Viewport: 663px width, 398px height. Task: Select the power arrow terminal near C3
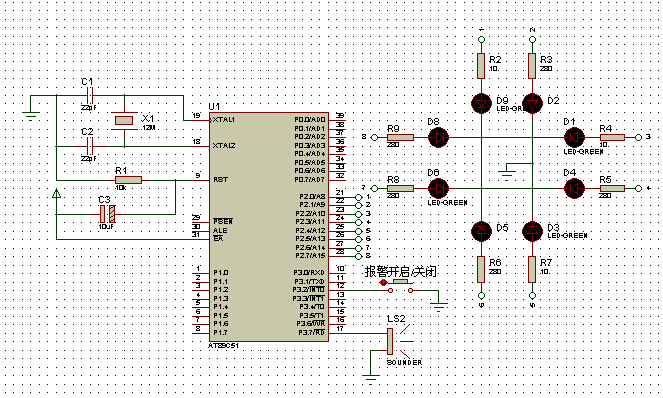tap(56, 193)
